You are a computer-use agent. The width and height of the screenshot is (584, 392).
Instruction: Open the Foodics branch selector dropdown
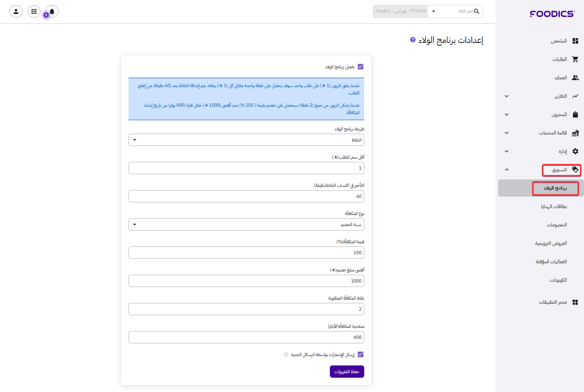tap(433, 11)
